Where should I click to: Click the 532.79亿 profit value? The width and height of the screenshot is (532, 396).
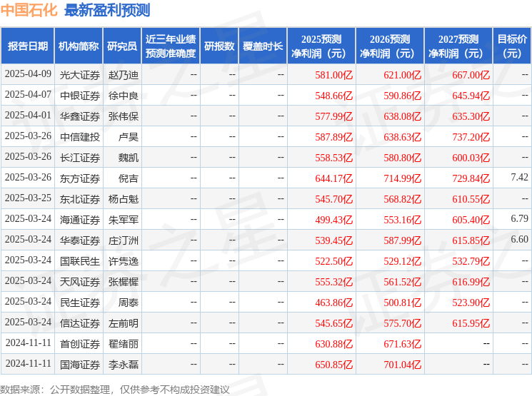(471, 261)
